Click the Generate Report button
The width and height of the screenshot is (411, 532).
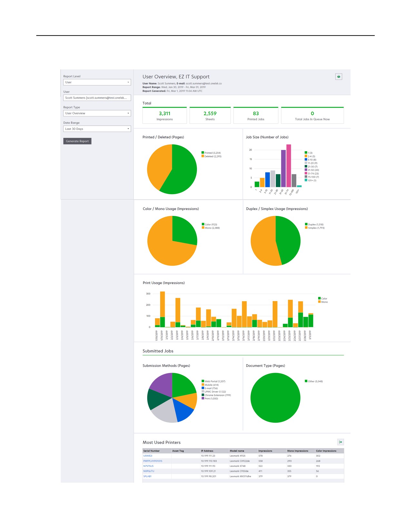point(77,141)
